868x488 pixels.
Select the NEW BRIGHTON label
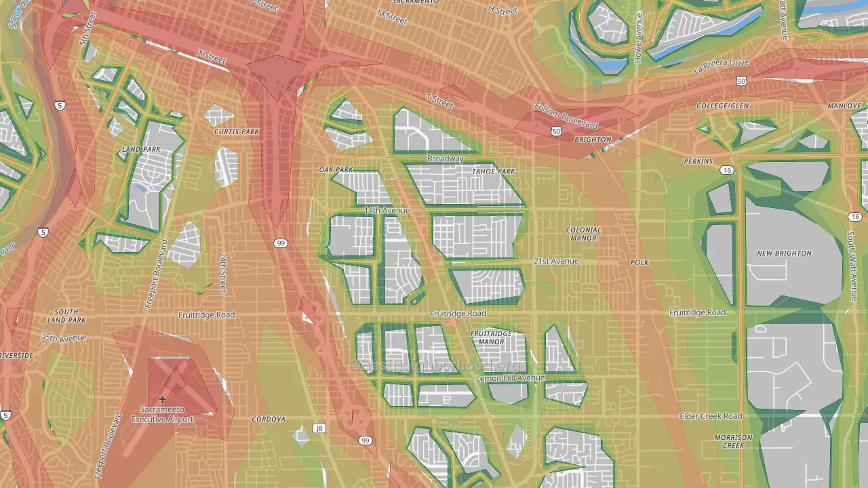coord(784,253)
